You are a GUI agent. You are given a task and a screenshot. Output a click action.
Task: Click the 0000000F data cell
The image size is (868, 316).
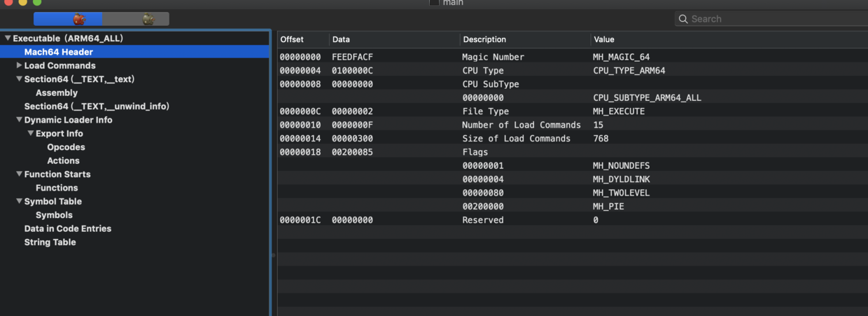[x=352, y=125]
